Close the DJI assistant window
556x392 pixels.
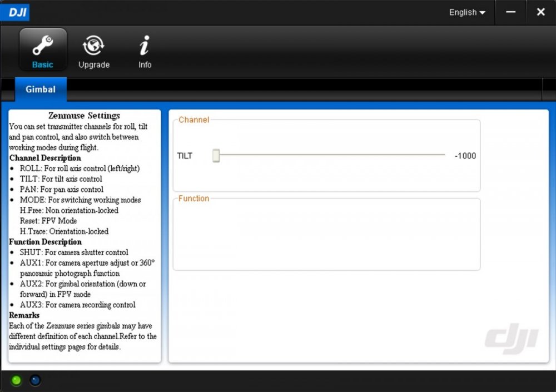[541, 12]
